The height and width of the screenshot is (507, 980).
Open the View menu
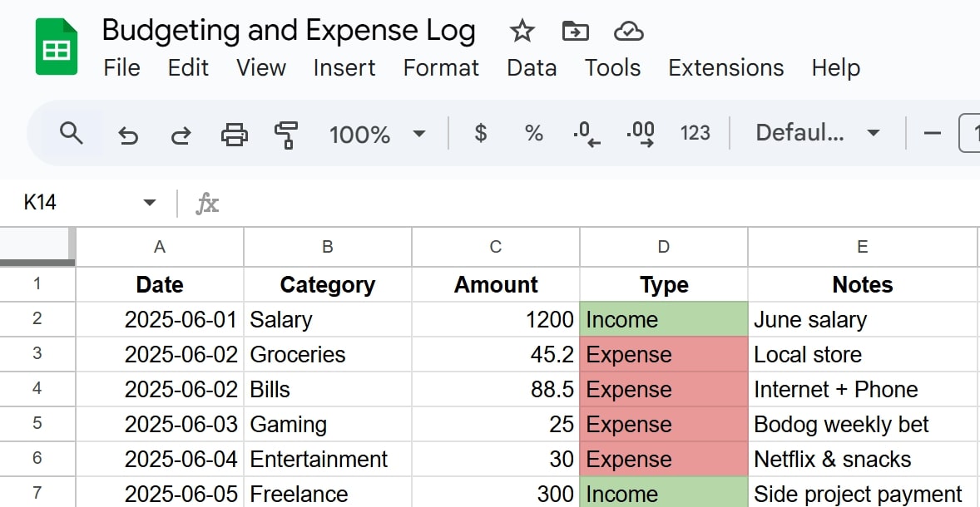click(x=261, y=67)
